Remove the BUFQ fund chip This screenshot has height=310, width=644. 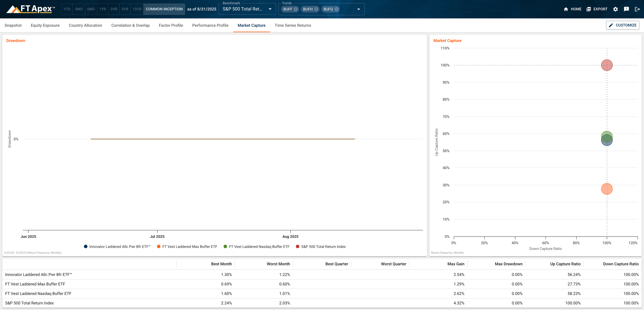336,9
